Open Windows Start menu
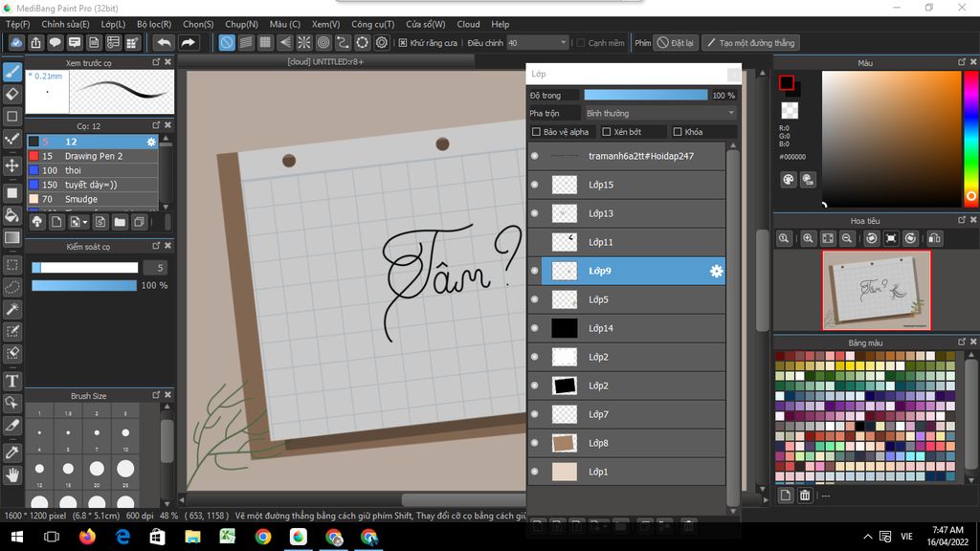This screenshot has height=551, width=980. [17, 537]
